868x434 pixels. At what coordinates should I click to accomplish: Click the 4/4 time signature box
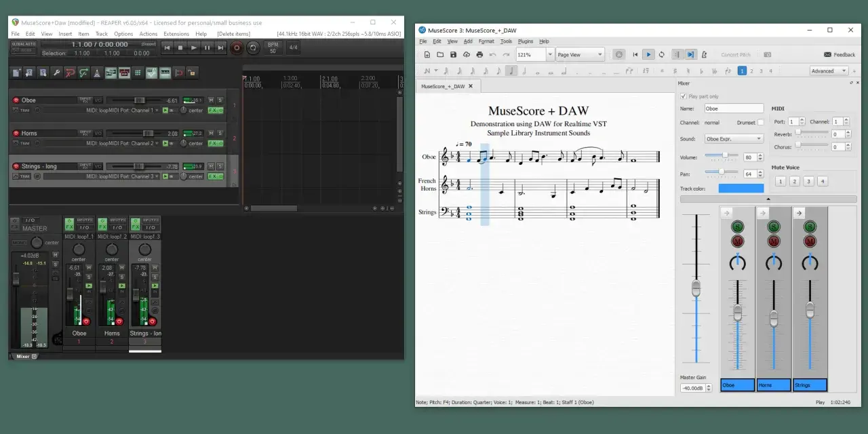pyautogui.click(x=293, y=47)
